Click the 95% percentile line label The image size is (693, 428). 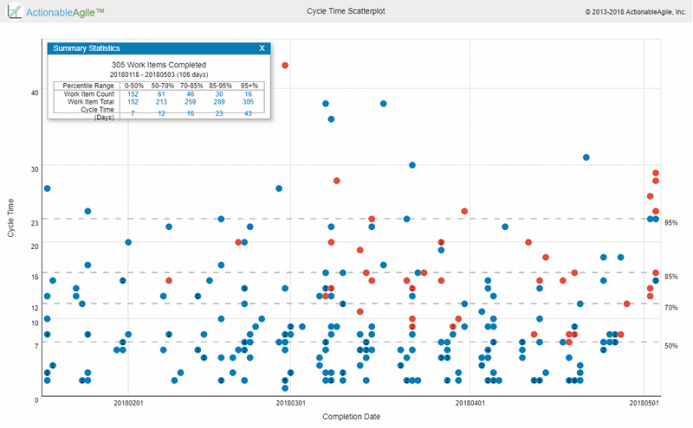(671, 223)
